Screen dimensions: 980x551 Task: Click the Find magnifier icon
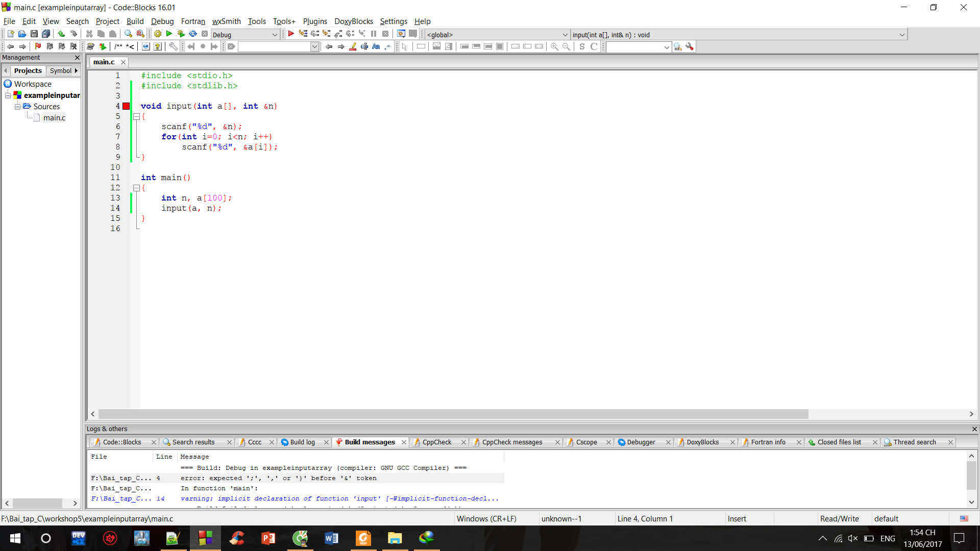[128, 34]
